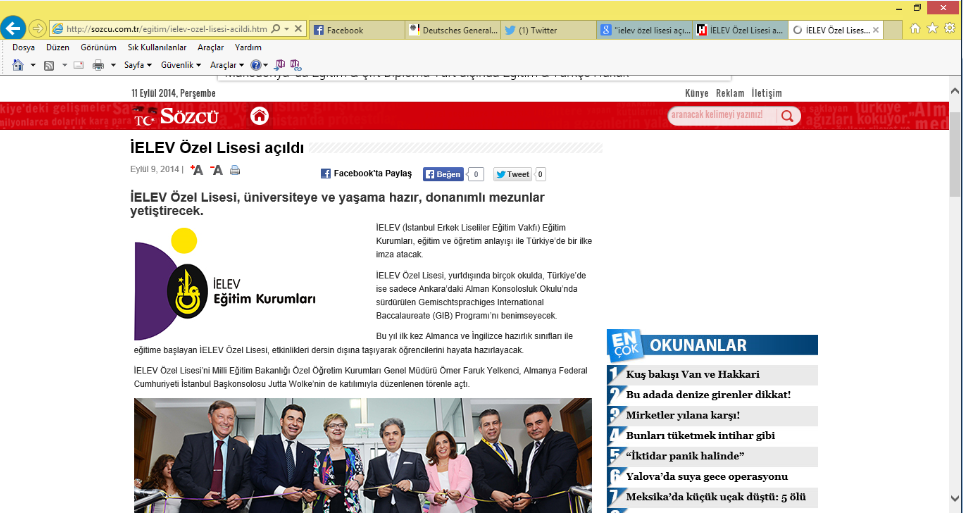Open the Görünüm menu
Image resolution: width=963 pixels, height=513 pixels.
[99, 47]
